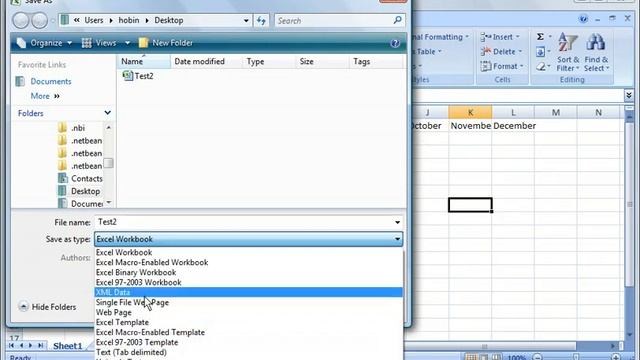The width and height of the screenshot is (640, 360).
Task: Click the Back navigation arrow in Save As
Action: [20, 20]
